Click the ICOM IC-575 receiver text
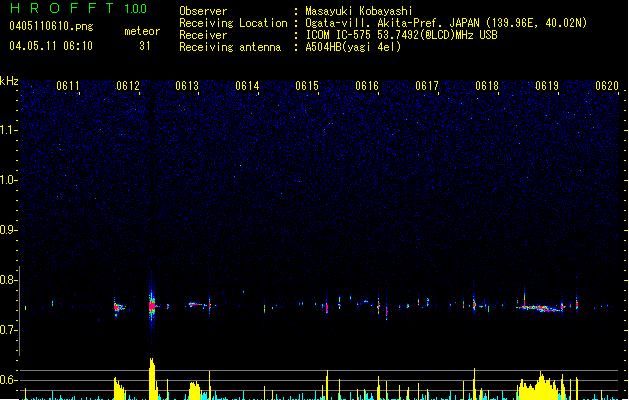The image size is (629, 400). point(401,35)
